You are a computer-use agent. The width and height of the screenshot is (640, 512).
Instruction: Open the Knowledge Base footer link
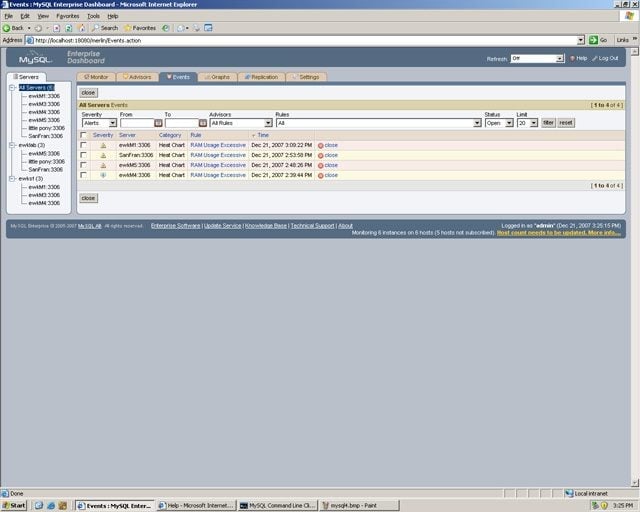click(266, 226)
